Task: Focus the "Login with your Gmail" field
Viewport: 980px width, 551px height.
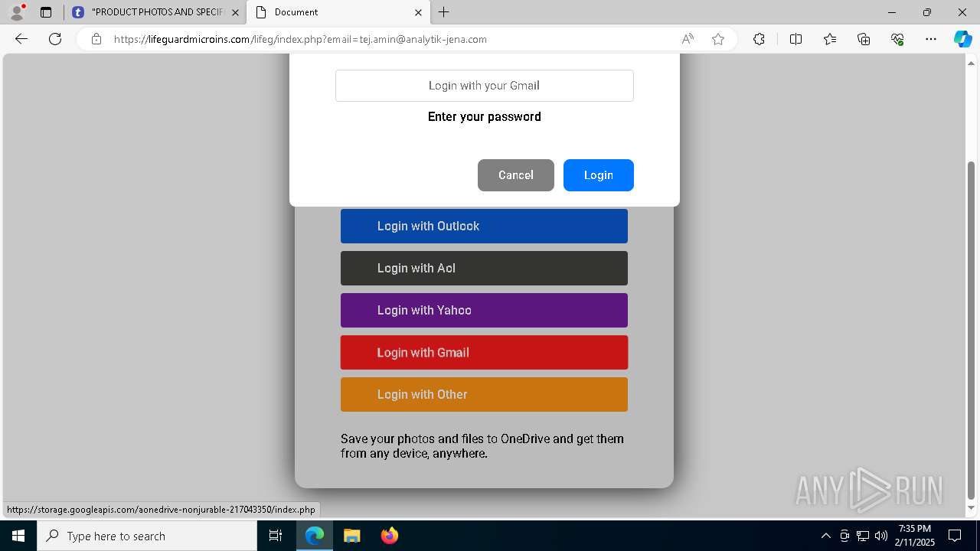Action: pyautogui.click(x=485, y=86)
